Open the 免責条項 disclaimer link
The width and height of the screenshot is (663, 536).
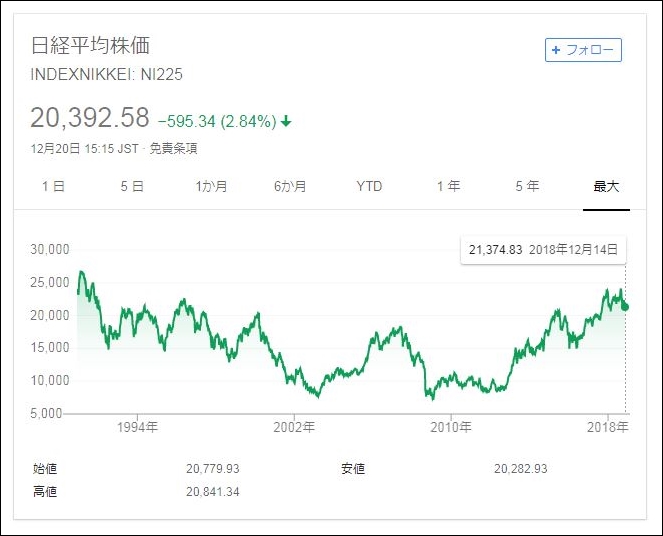point(173,148)
